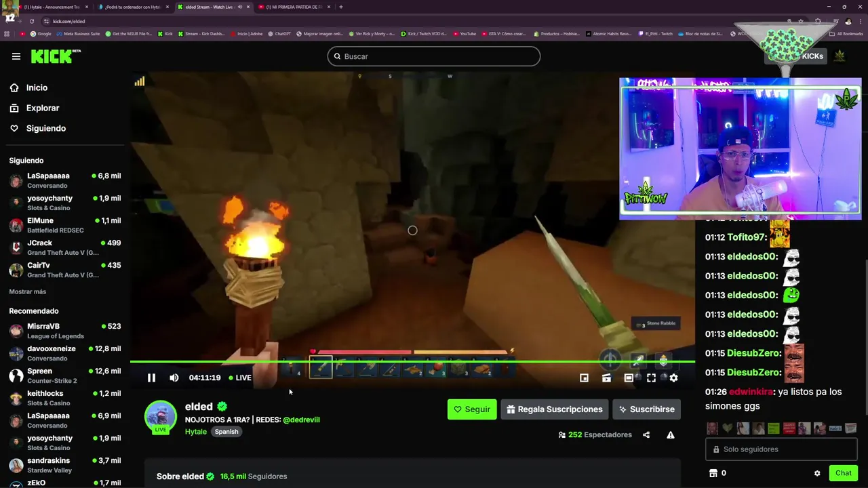Enable picture-in-picture mode
The image size is (868, 488).
584,378
